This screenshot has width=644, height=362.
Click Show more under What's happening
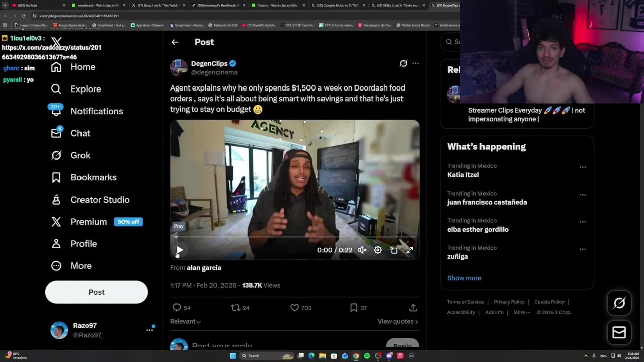[464, 278]
